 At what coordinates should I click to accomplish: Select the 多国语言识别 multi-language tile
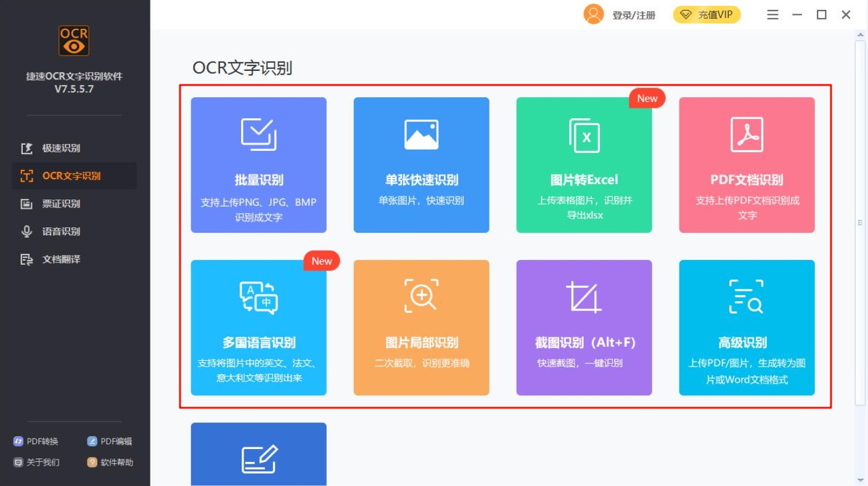coord(258,328)
